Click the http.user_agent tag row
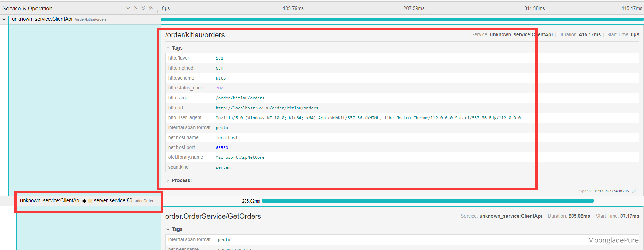This screenshot has width=644, height=250. [368, 118]
